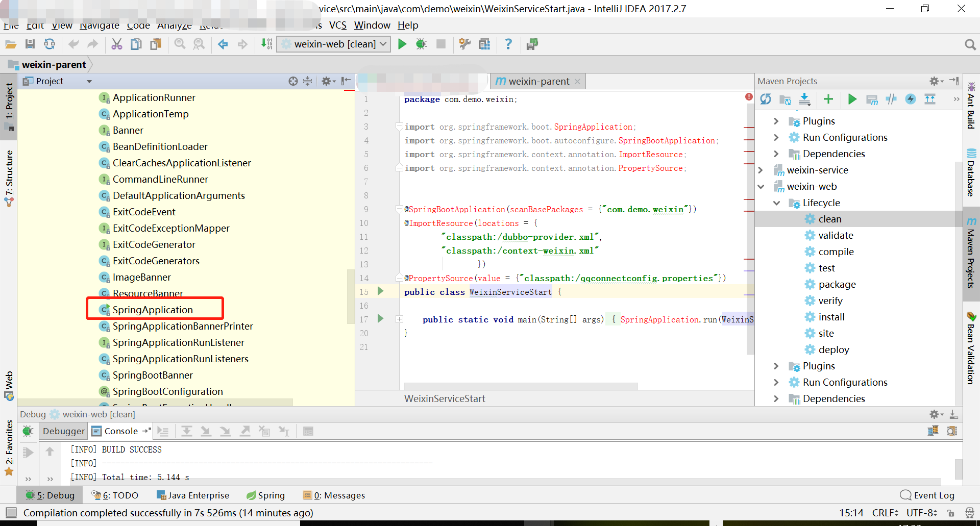Open the VCS menu
The height and width of the screenshot is (526, 980).
(337, 25)
